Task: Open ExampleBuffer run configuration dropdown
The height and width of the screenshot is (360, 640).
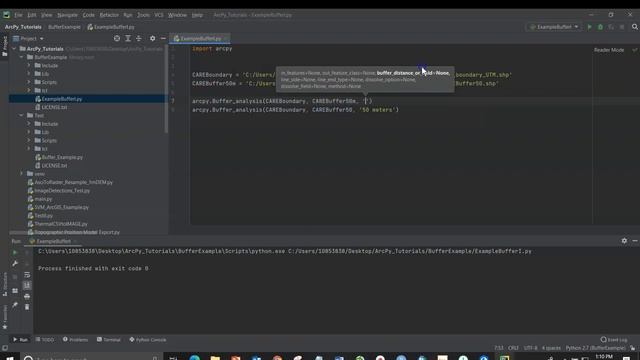Action: (554, 27)
